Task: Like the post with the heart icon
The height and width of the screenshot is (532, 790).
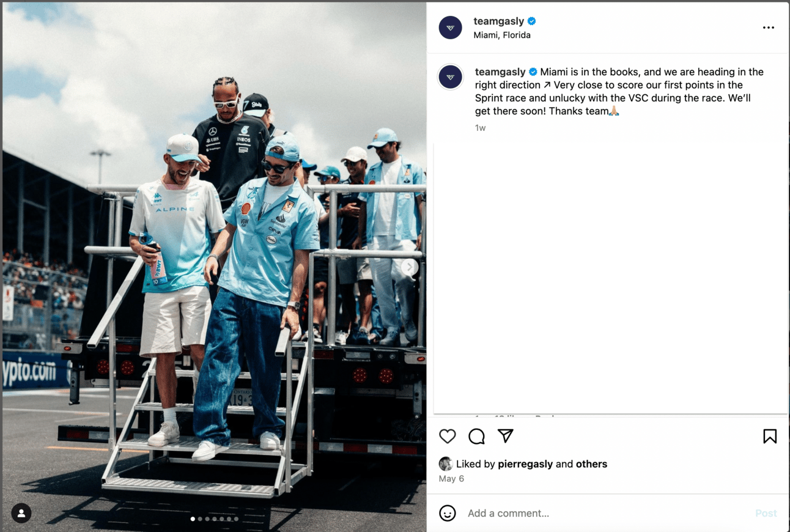Action: pyautogui.click(x=448, y=436)
